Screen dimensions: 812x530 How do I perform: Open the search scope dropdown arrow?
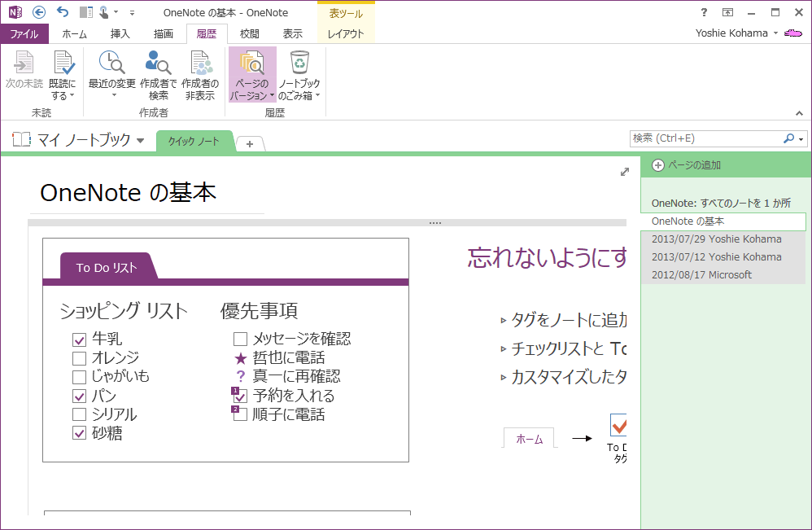(801, 139)
